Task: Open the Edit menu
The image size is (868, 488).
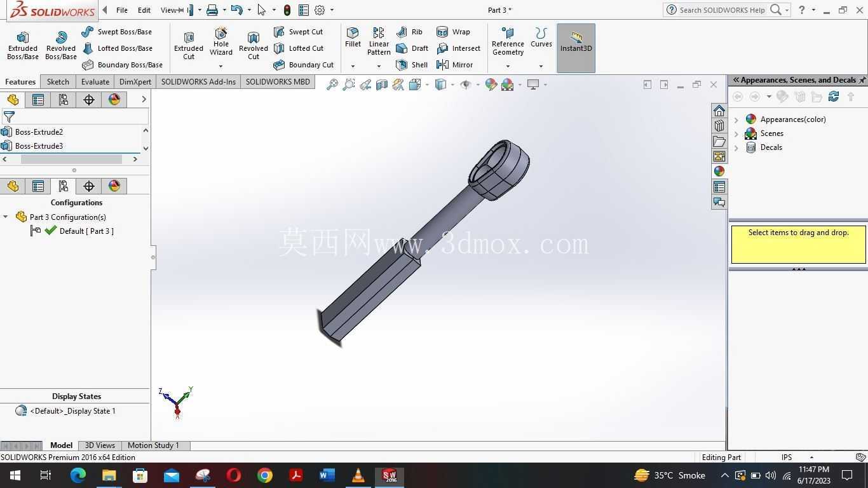Action: [x=144, y=10]
